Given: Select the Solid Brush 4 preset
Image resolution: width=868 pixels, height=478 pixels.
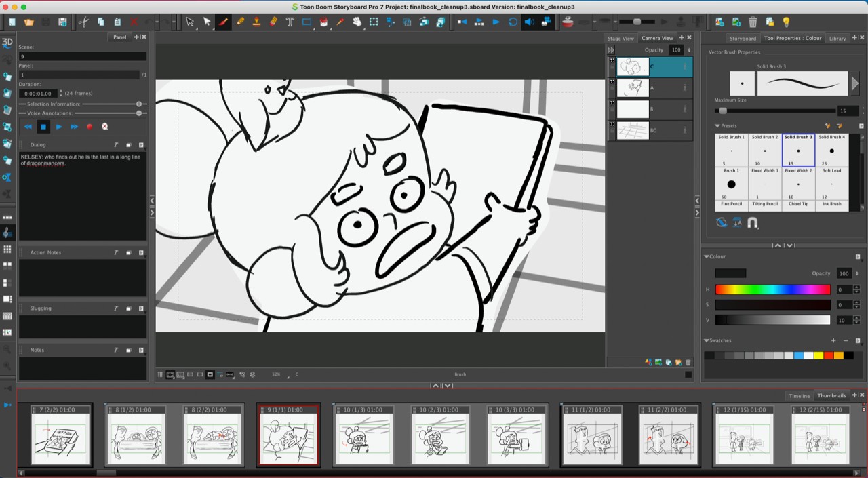Looking at the screenshot, I should point(831,150).
